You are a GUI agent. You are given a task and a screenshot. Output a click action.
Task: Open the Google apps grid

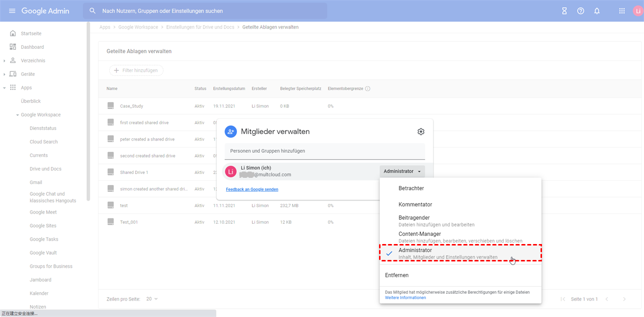(622, 11)
